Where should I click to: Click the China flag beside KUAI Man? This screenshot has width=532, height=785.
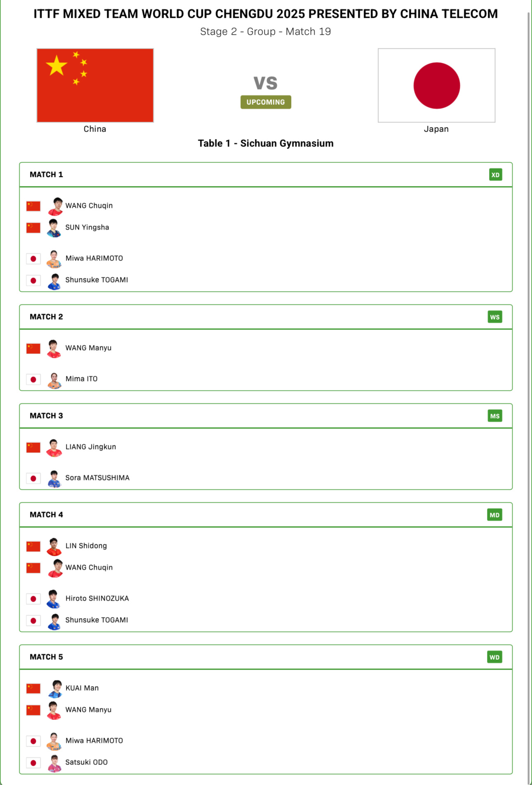click(33, 689)
